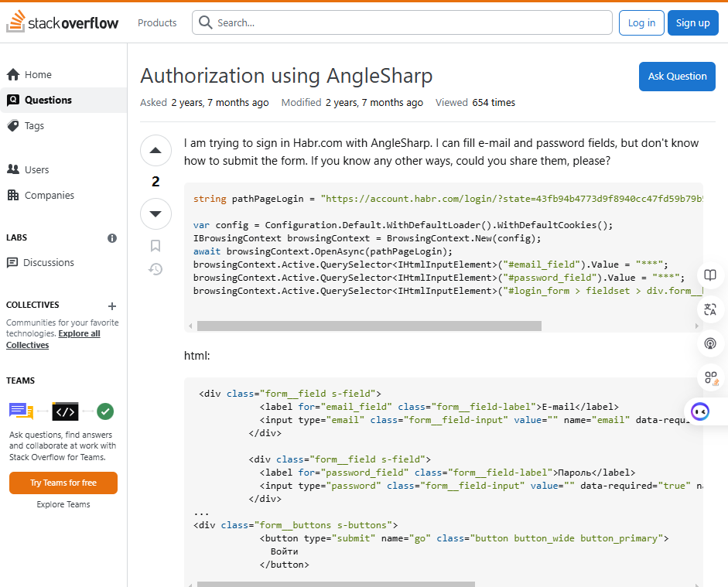The height and width of the screenshot is (587, 728).
Task: Click the floating open-book reader icon
Action: (x=710, y=275)
